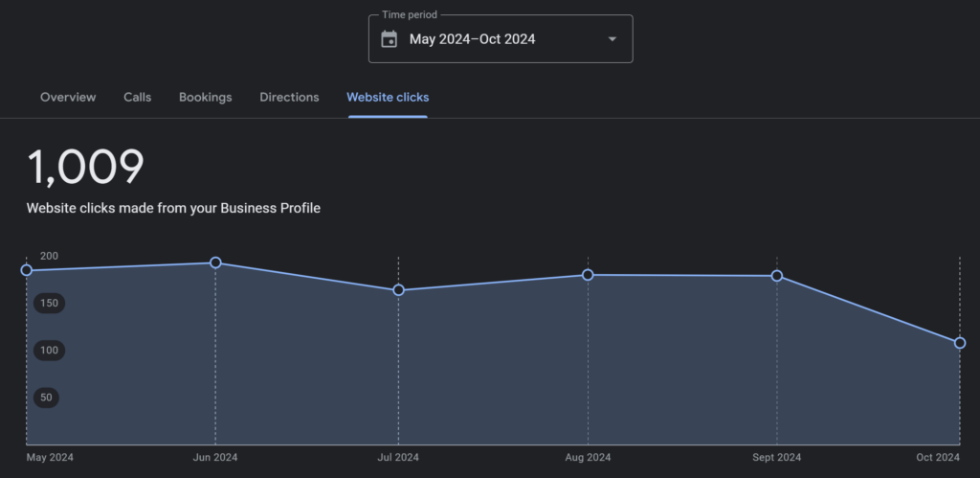
Task: Select the Website clicks tab
Action: click(x=388, y=97)
